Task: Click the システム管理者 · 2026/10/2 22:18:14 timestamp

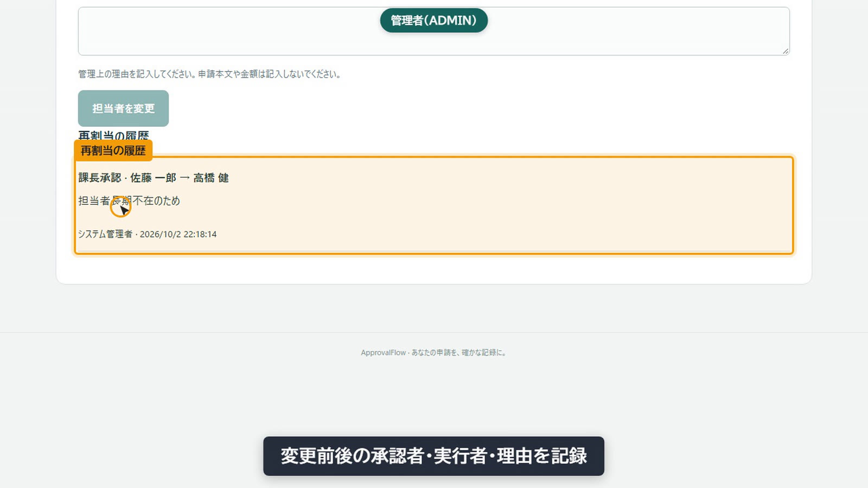Action: (148, 234)
